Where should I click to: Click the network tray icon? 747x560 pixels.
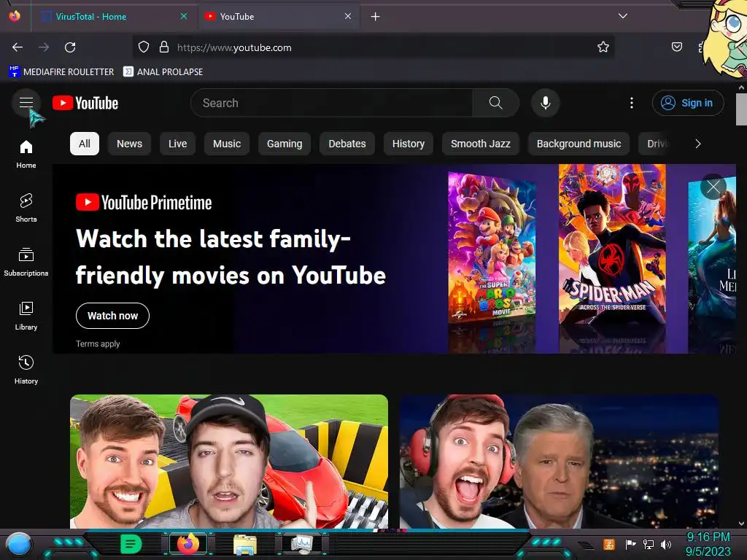click(649, 544)
